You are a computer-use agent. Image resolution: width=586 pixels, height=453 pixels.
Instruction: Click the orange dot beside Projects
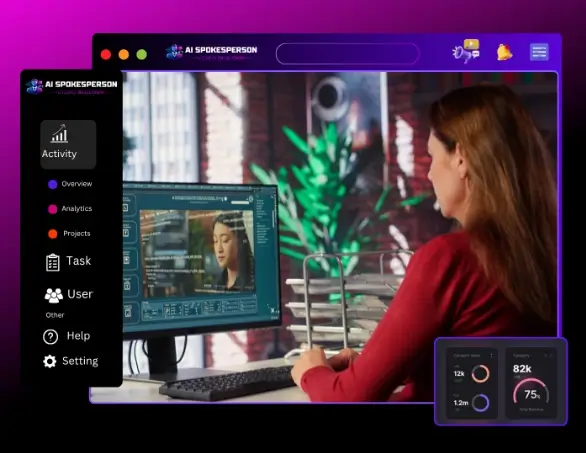[53, 234]
